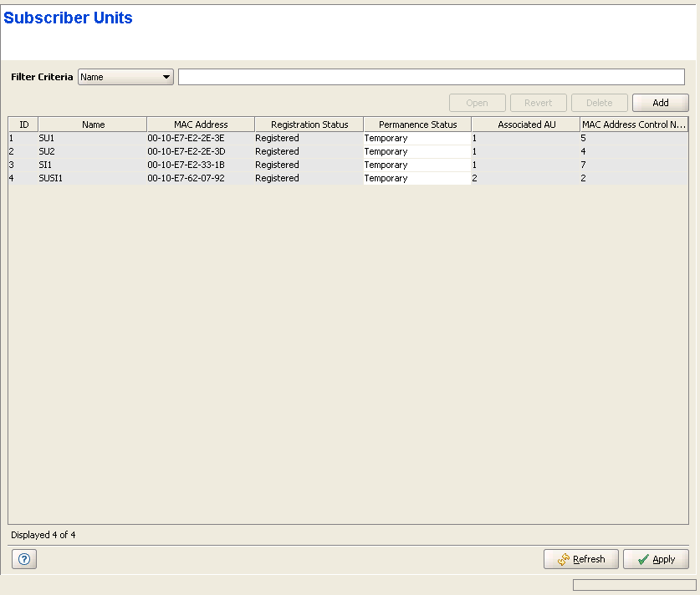The width and height of the screenshot is (700, 595).
Task: Sort by the Associated AU column
Action: pos(526,125)
